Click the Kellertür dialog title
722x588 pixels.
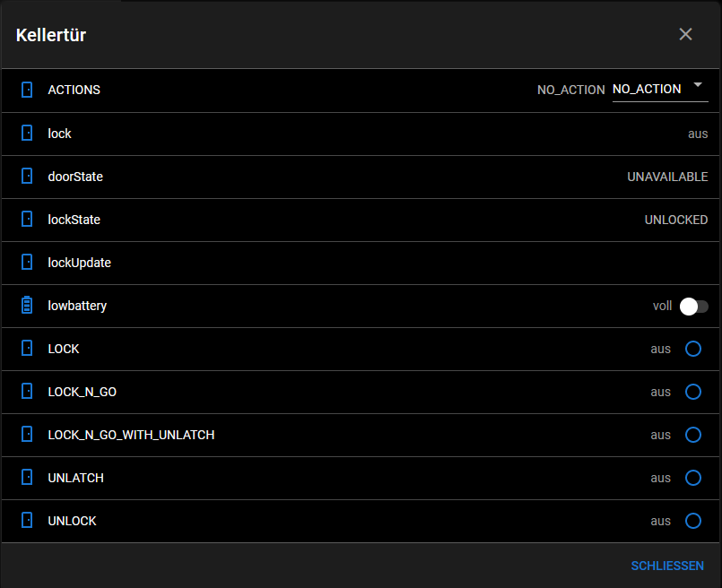[x=51, y=35]
